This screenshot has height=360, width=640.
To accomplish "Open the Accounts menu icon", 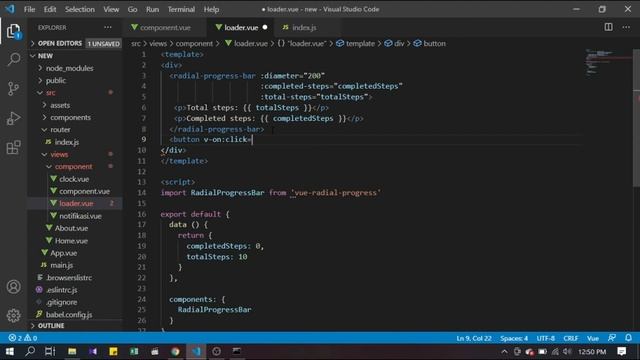I will (x=13, y=287).
